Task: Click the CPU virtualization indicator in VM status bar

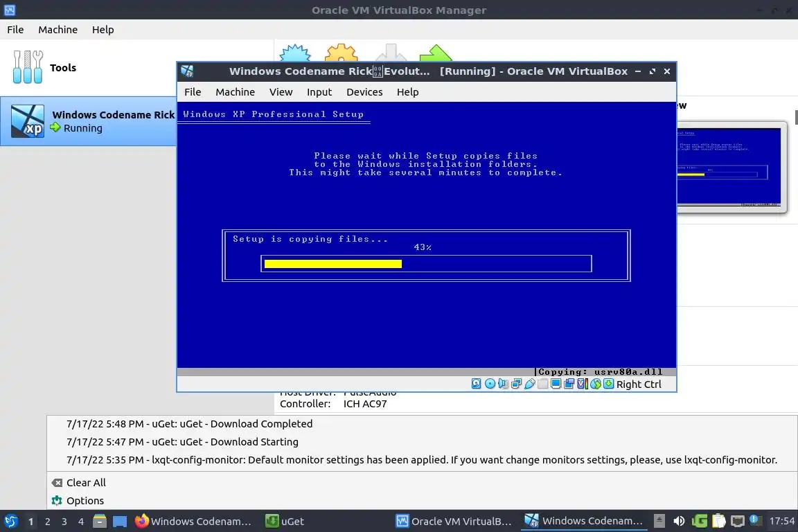Action: click(x=582, y=384)
